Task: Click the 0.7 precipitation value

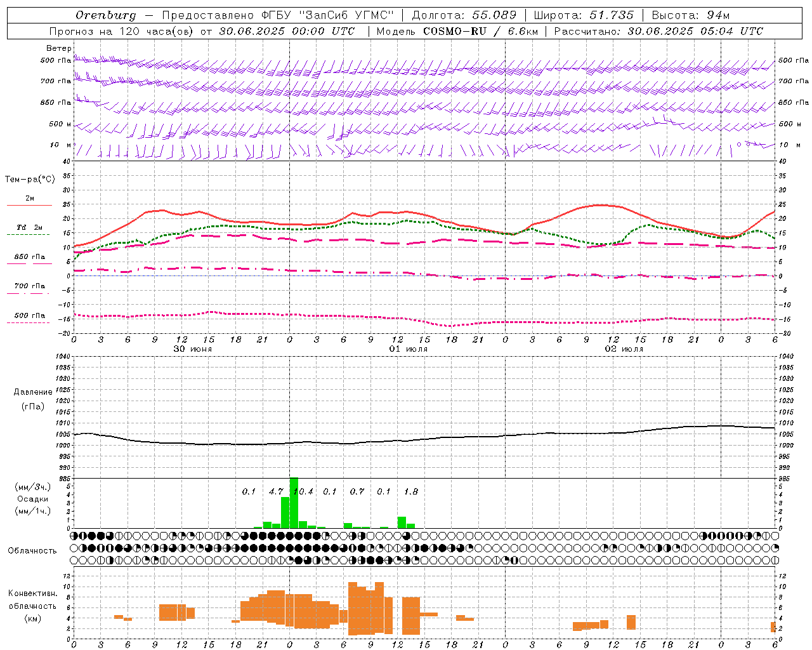Action: [357, 491]
